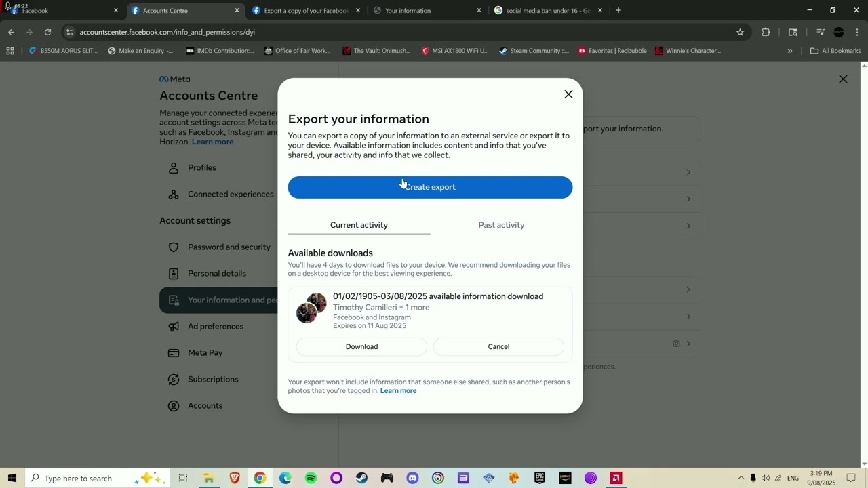This screenshot has height=488, width=868.
Task: Switch to the Current activity tab
Action: pyautogui.click(x=359, y=225)
